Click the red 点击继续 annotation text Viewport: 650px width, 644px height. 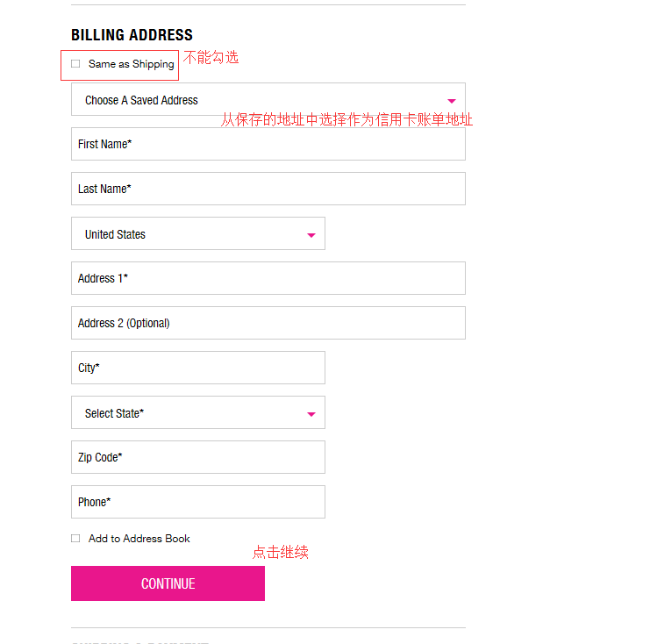coord(281,553)
